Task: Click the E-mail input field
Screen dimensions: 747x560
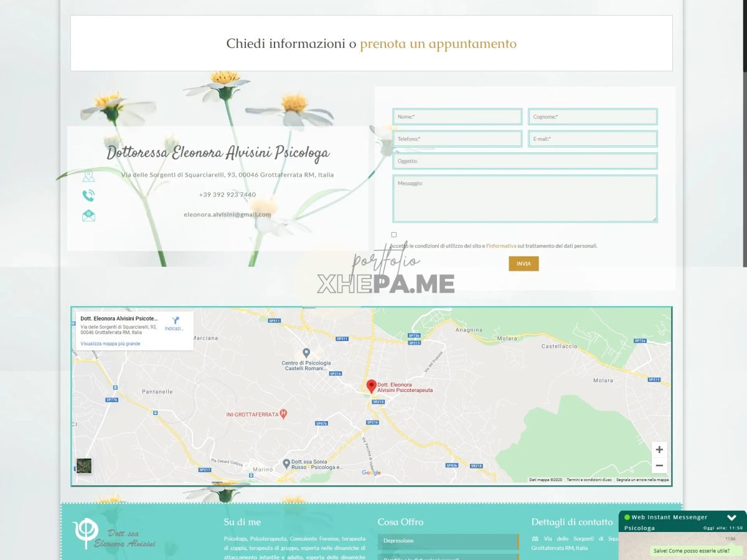Action: click(593, 139)
